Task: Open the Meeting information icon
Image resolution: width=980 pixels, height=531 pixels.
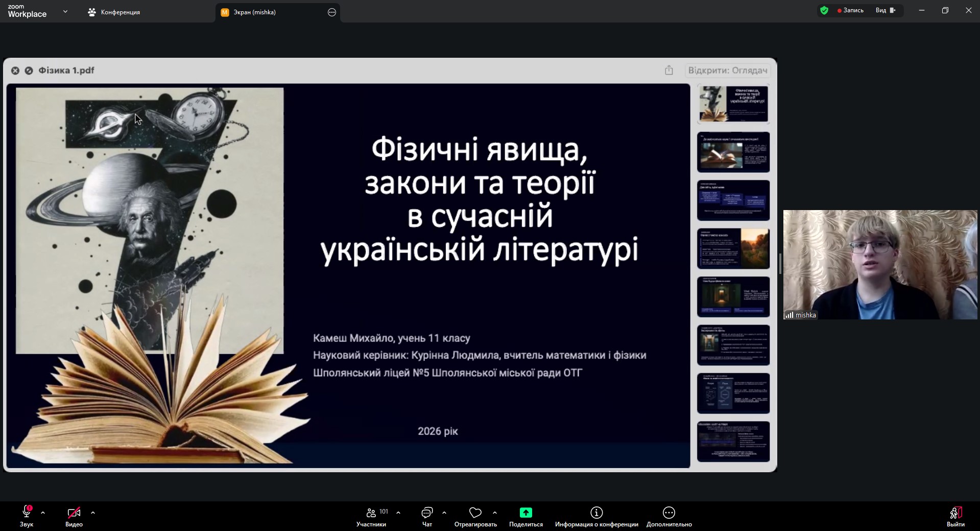Action: pyautogui.click(x=596, y=513)
